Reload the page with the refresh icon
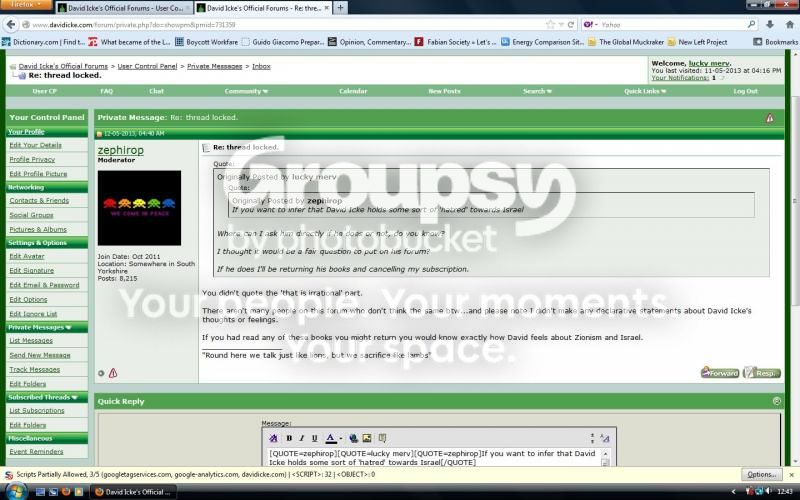Image resolution: width=800 pixels, height=500 pixels. tap(571, 24)
